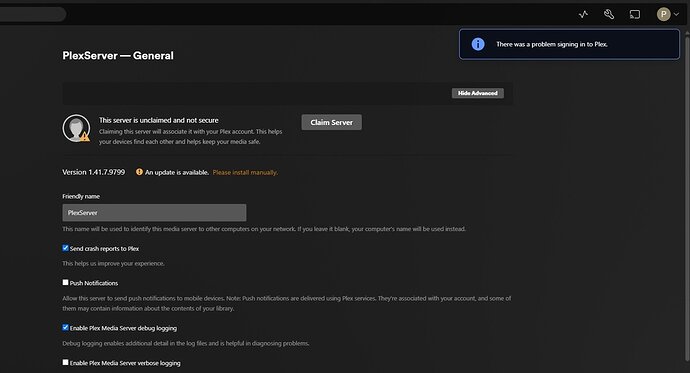Click 'This server is unclaimed and not secure' text

tap(158, 120)
